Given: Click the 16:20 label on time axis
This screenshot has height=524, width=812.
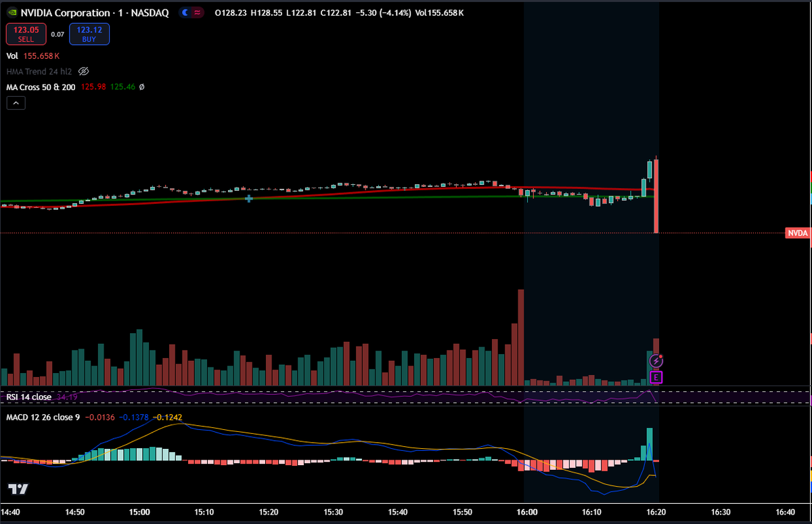Looking at the screenshot, I should [656, 512].
